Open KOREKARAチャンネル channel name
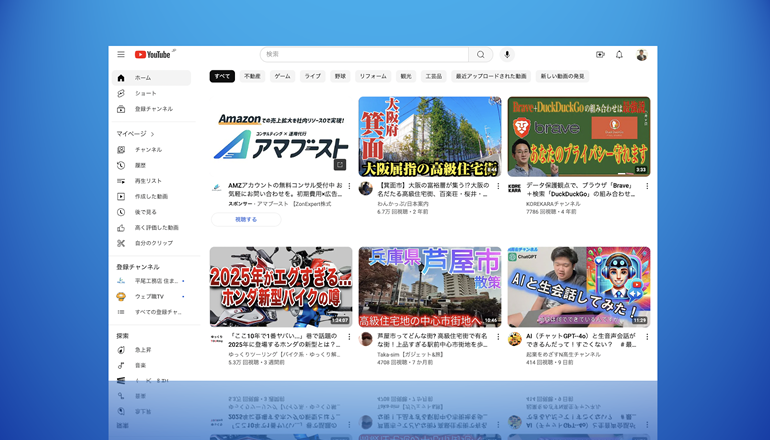This screenshot has height=440, width=770. coord(553,204)
